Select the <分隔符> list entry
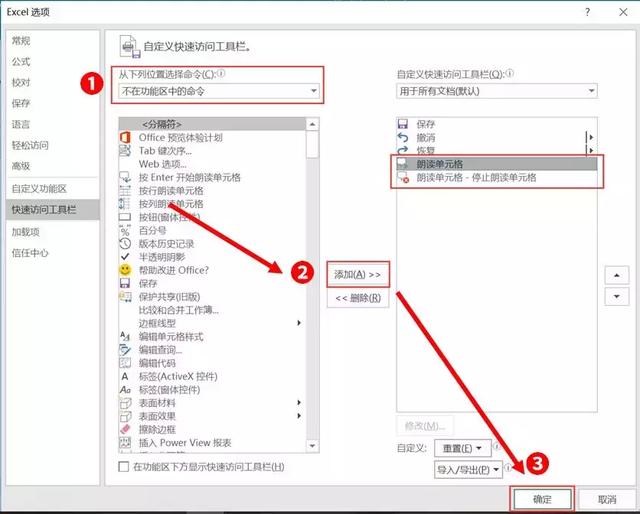The height and width of the screenshot is (514, 640). pos(212,124)
